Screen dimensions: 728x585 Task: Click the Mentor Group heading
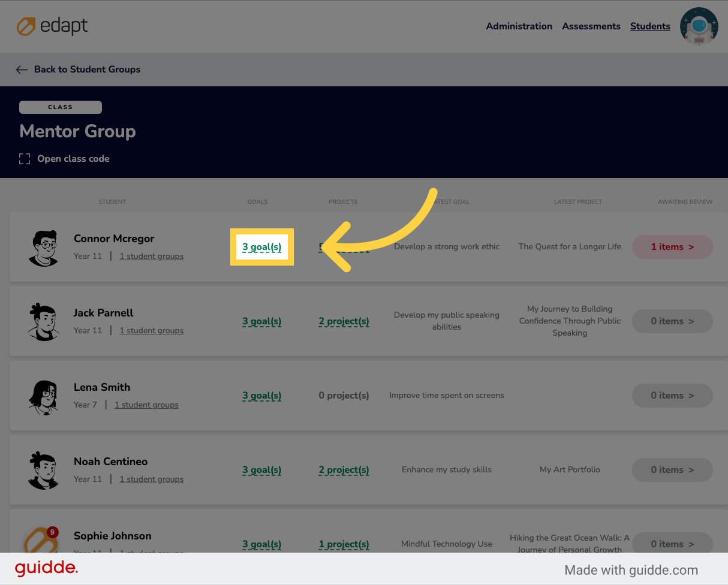click(77, 131)
